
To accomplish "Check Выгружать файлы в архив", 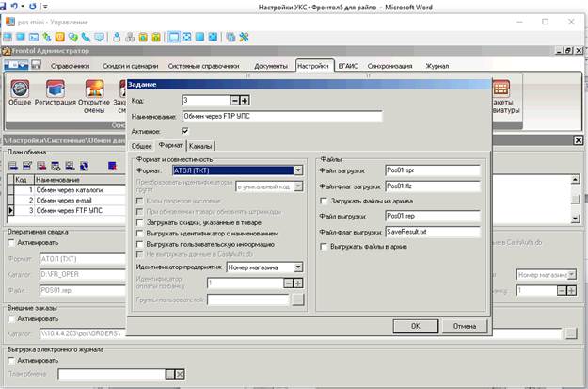I will (x=324, y=247).
